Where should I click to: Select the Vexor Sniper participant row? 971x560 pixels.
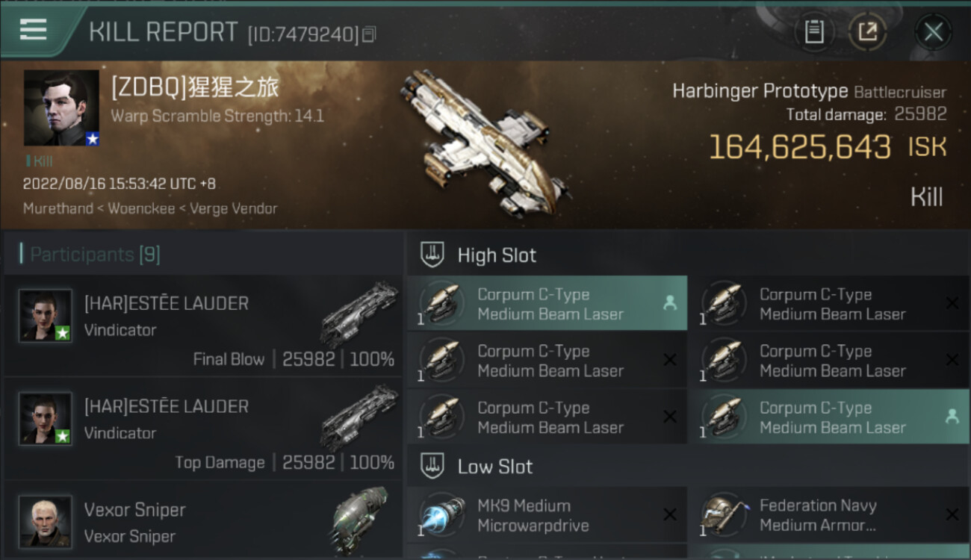[x=202, y=521]
